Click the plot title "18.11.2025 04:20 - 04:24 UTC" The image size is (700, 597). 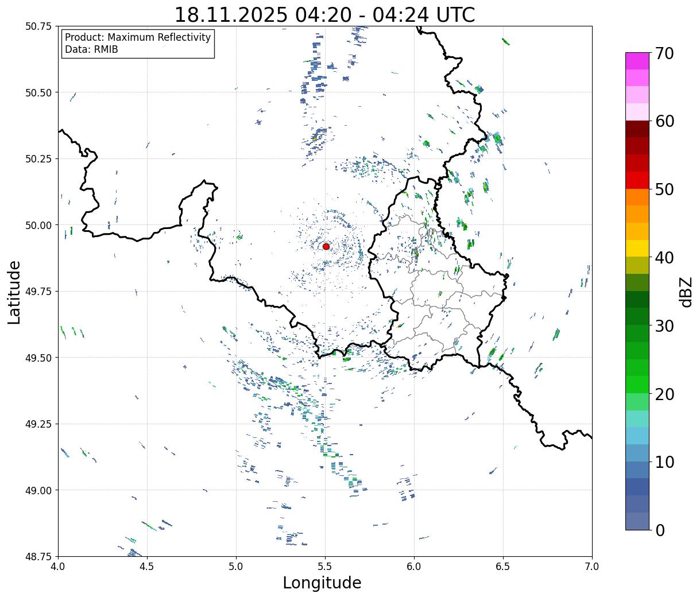[x=325, y=14]
